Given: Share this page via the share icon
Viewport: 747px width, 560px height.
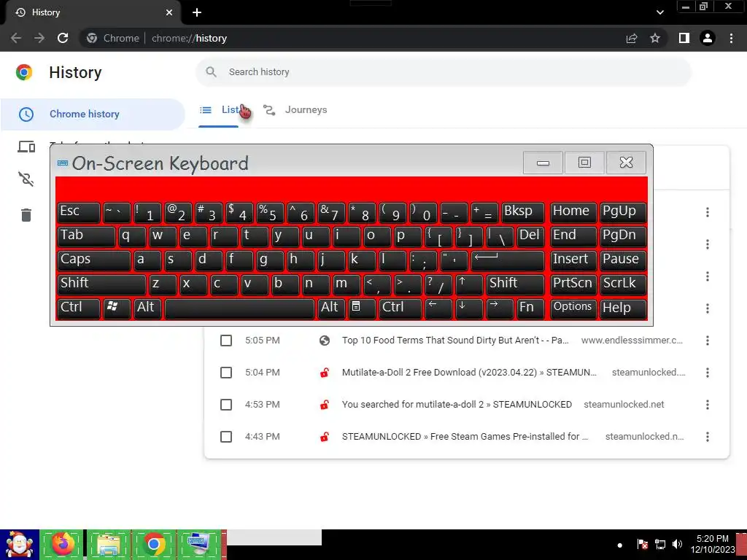Looking at the screenshot, I should pos(632,38).
